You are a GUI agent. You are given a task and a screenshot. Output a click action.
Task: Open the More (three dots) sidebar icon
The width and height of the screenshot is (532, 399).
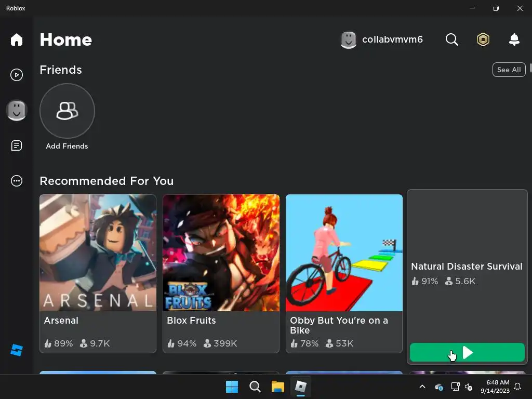(16, 181)
